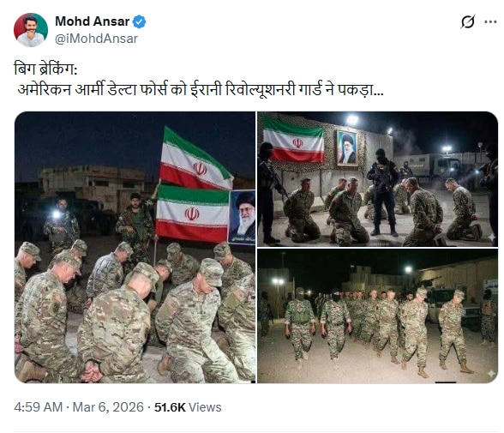Click the framed portrait in top-right photo

(347, 147)
